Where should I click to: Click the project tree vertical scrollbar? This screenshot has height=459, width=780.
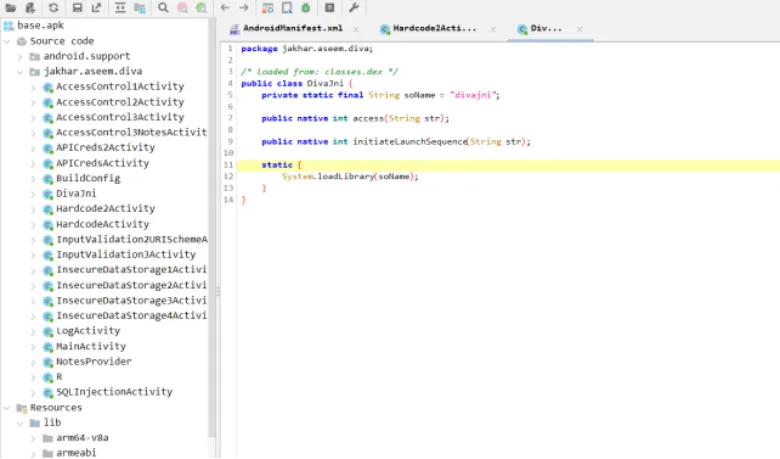coord(212,229)
